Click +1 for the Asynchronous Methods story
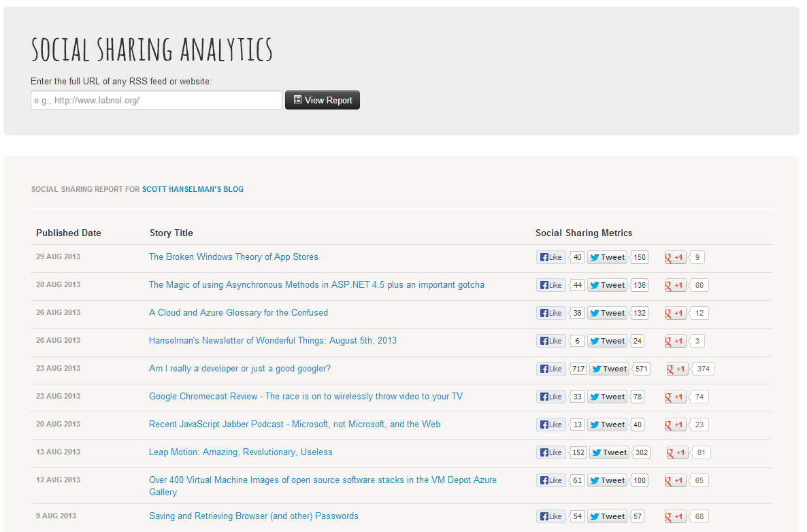 [675, 285]
